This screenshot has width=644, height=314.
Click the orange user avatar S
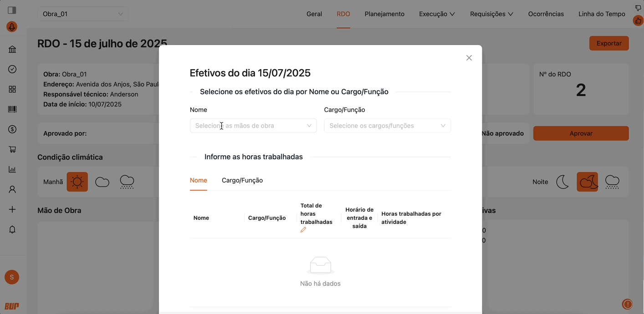pos(12,277)
